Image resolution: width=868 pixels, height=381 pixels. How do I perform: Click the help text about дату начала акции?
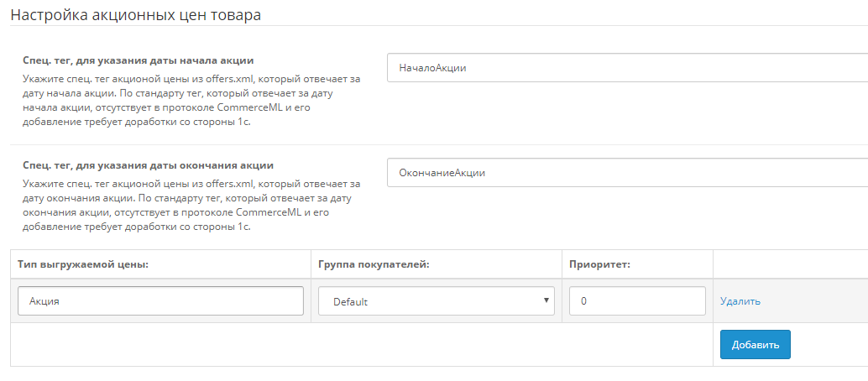coord(191,101)
